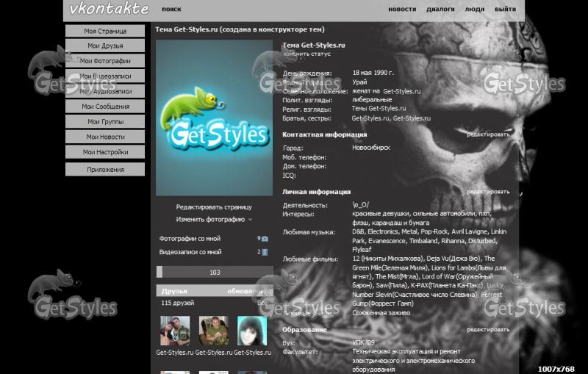
Task: Open Мои Фотографии in the sidebar
Action: (x=105, y=61)
